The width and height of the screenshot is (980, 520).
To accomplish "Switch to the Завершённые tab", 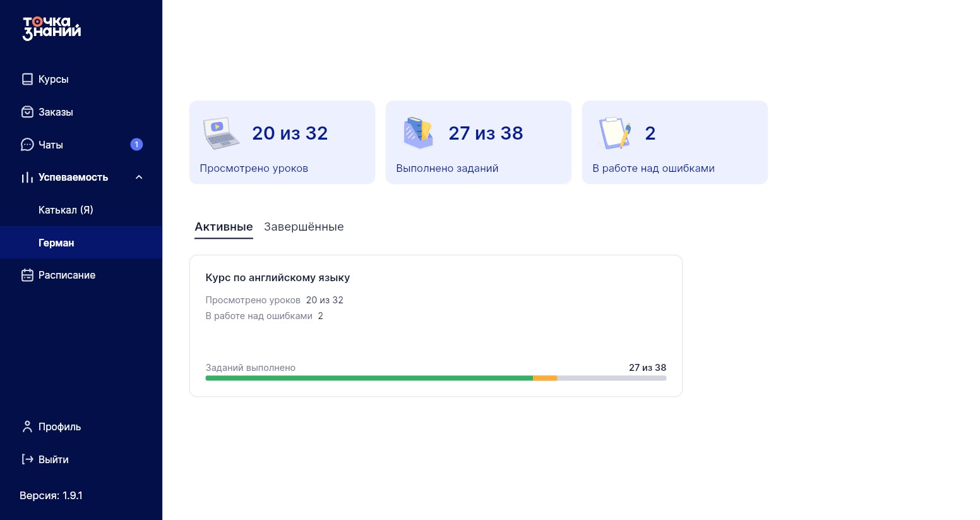I will [x=304, y=227].
